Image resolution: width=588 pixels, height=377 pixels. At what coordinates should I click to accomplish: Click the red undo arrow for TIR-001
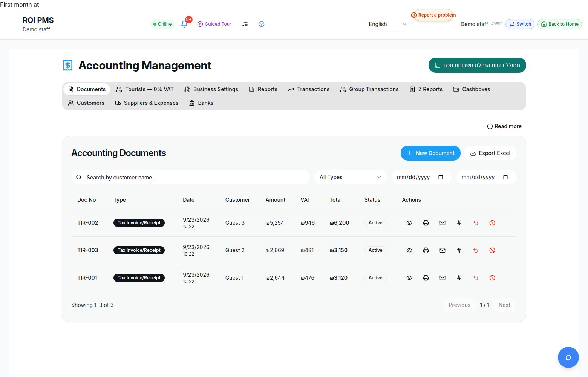[476, 278]
